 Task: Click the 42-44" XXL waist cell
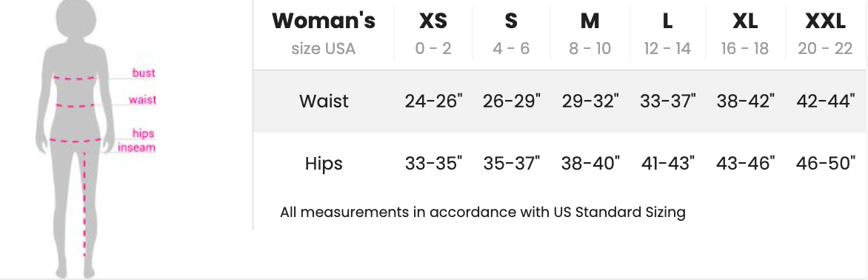click(825, 101)
